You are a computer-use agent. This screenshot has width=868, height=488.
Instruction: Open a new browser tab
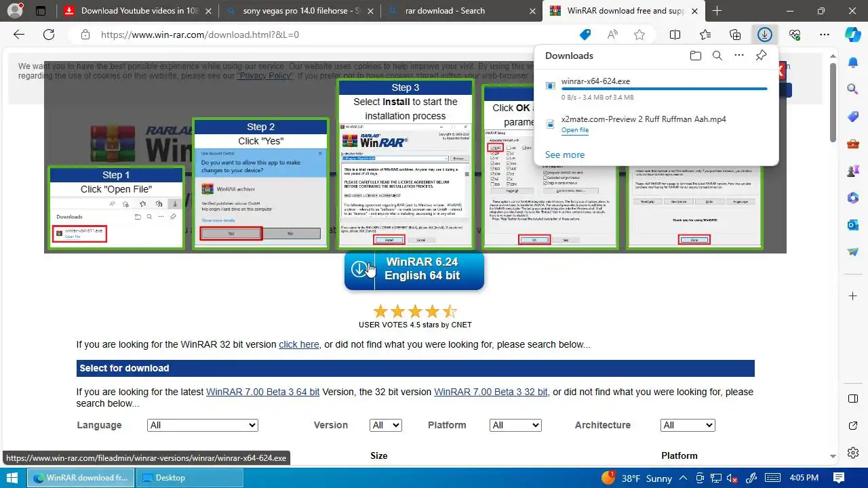tap(717, 11)
